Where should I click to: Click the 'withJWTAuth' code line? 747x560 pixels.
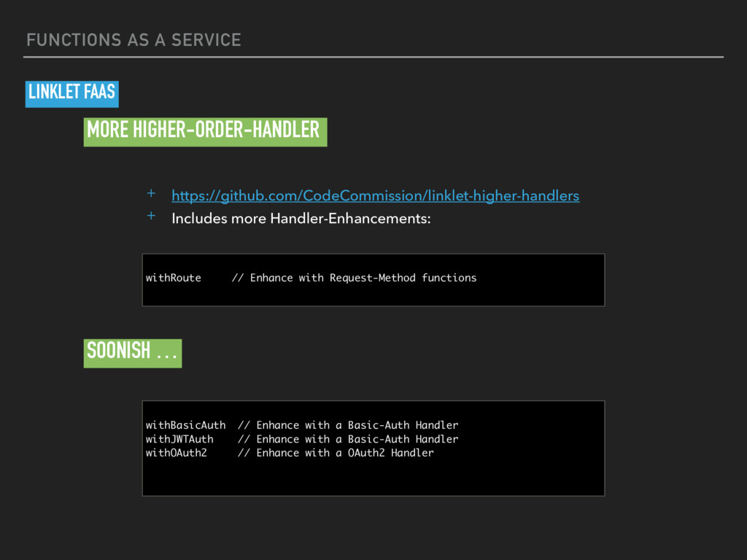(302, 439)
